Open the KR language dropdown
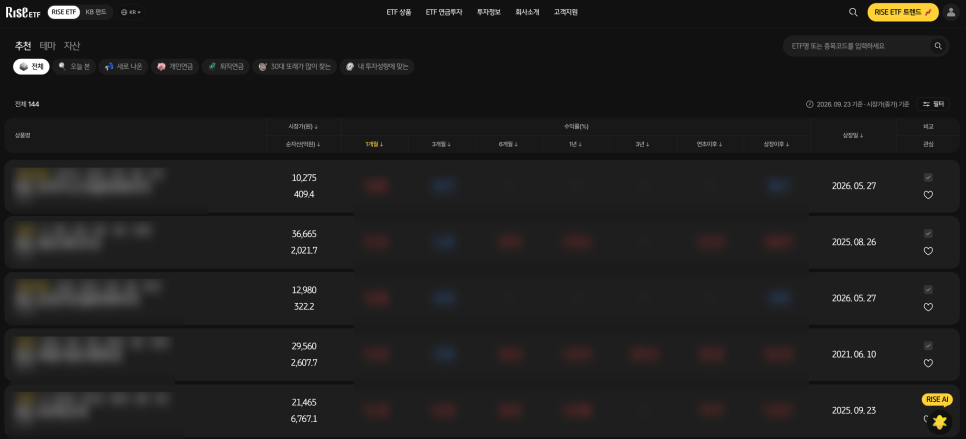Viewport: 966px width, 439px height. click(x=131, y=12)
